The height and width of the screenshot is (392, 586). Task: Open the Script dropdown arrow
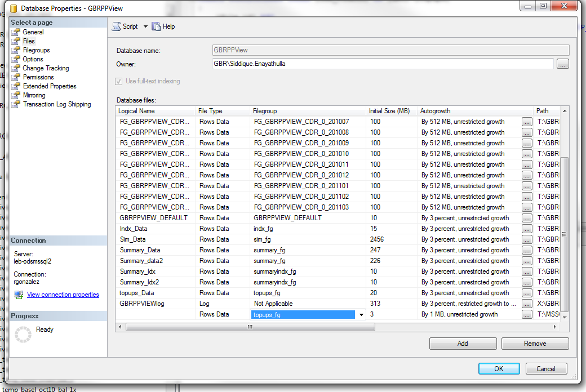pos(145,26)
